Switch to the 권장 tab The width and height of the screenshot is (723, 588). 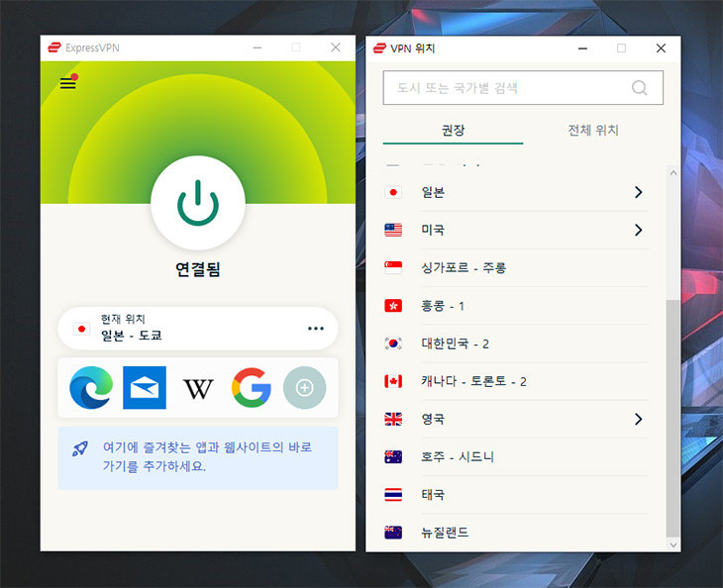[453, 131]
